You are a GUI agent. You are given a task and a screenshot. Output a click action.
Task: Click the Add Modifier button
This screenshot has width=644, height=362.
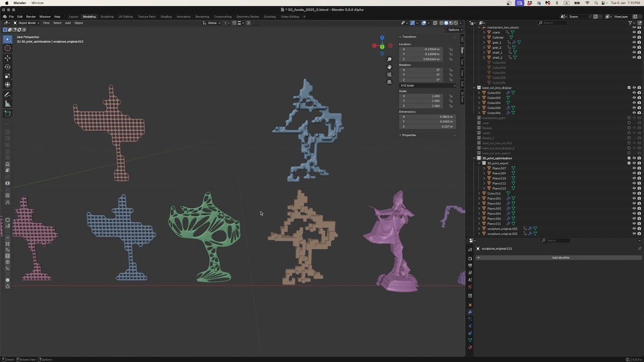(x=560, y=257)
